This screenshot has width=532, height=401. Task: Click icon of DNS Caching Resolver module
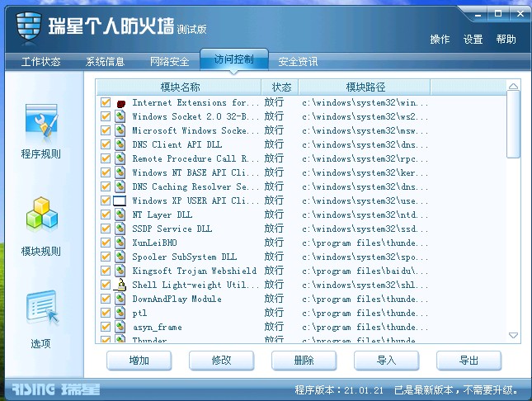pyautogui.click(x=120, y=186)
